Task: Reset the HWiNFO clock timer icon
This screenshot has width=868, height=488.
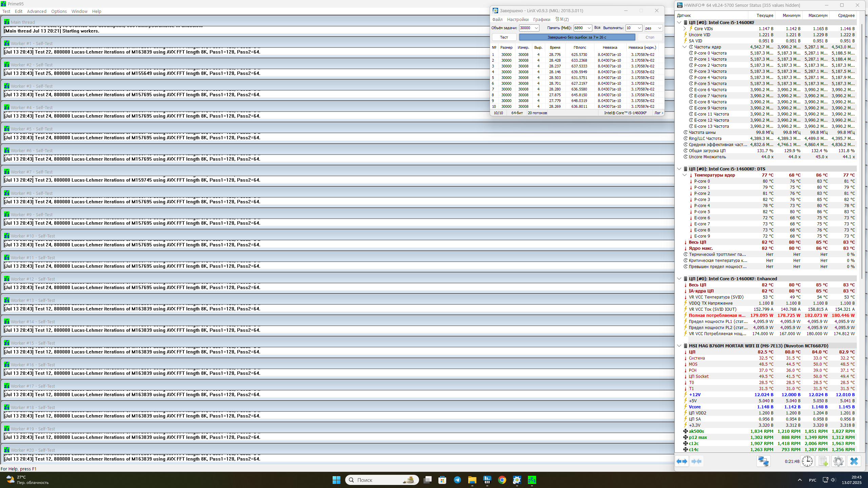Action: click(x=807, y=461)
